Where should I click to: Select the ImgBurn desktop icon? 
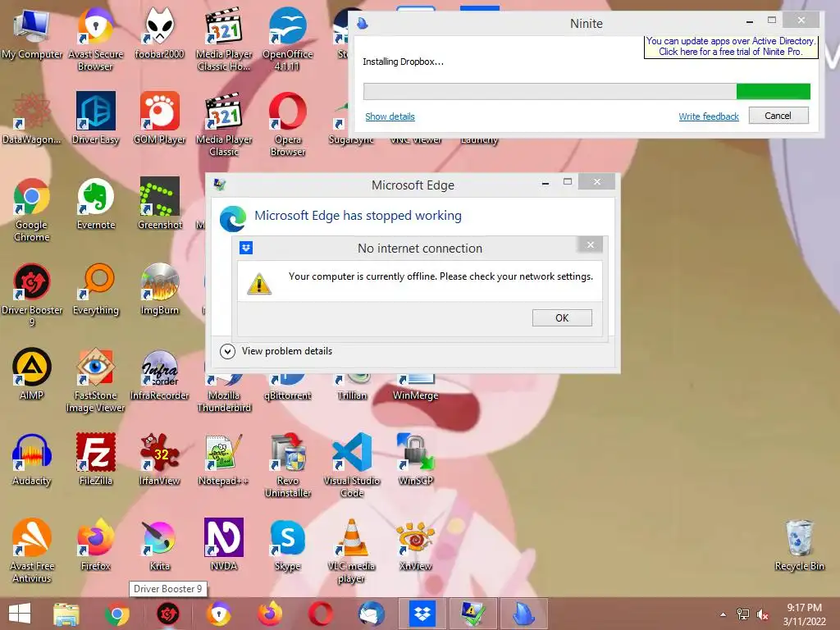[159, 290]
